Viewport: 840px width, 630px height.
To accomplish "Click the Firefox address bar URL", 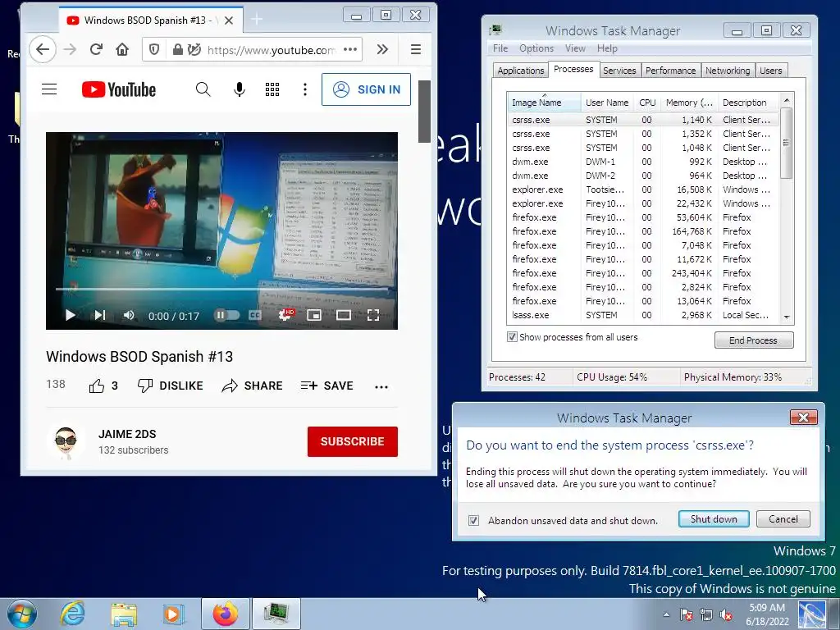I will [271, 50].
